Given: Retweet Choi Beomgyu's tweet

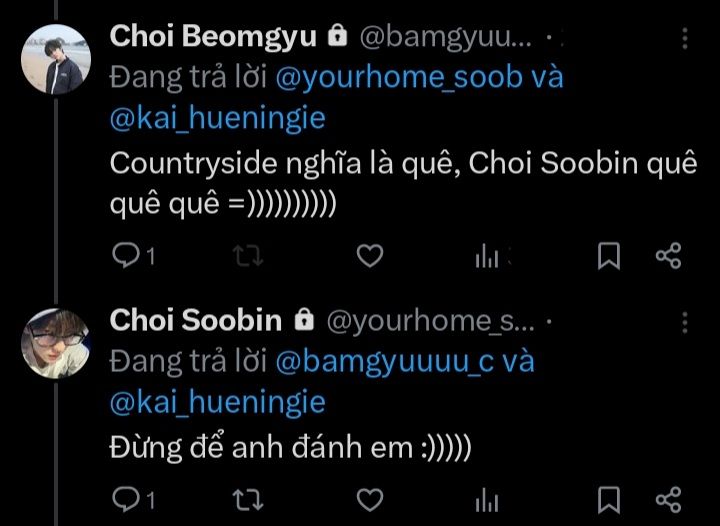Looking at the screenshot, I should pos(248,256).
